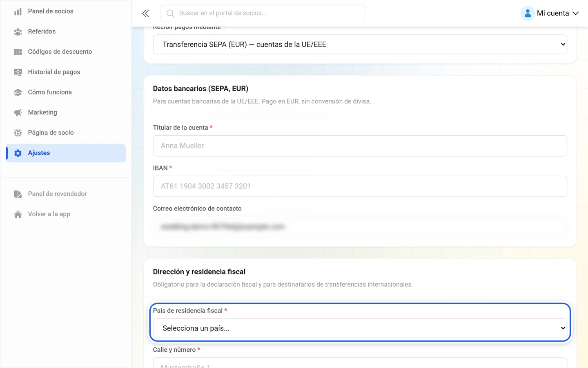Click the Datos bancarios (SEPA, EUR) heading
The height and width of the screenshot is (368, 588).
tap(200, 89)
